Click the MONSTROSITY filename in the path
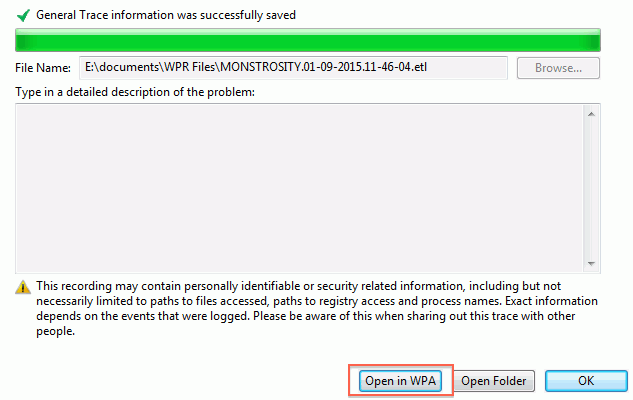This screenshot has height=400, width=633. 261,67
